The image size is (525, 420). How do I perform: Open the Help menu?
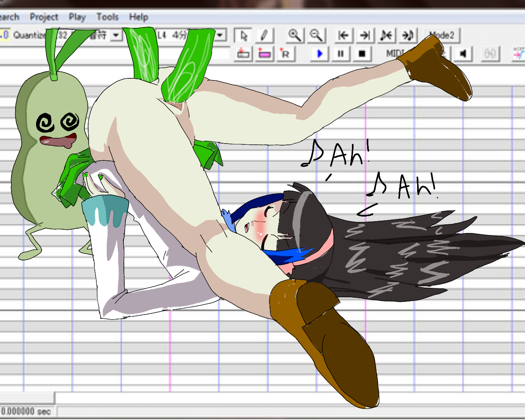coord(138,17)
